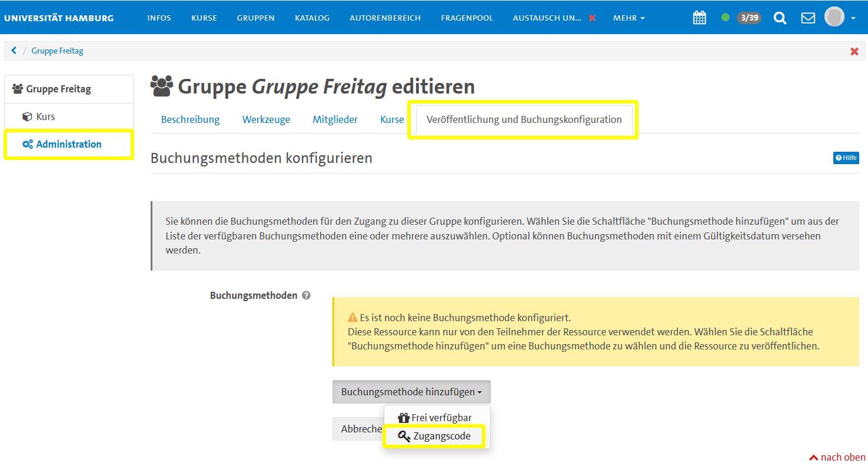Click the green online status indicator

click(x=725, y=18)
